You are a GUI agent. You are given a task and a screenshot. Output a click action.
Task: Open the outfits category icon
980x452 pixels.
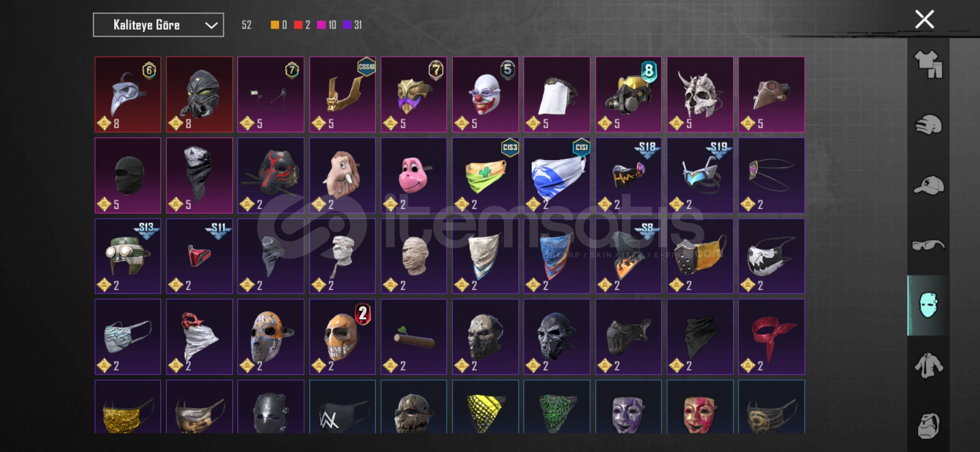click(928, 65)
